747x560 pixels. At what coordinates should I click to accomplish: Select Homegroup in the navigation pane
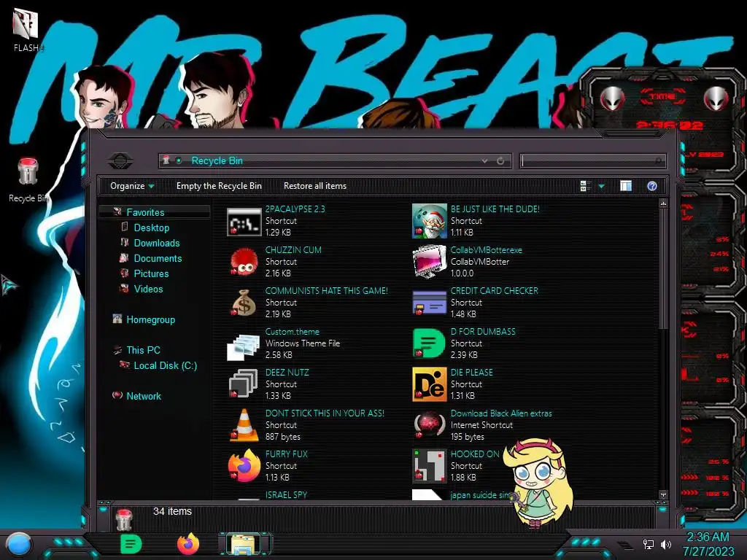(150, 319)
